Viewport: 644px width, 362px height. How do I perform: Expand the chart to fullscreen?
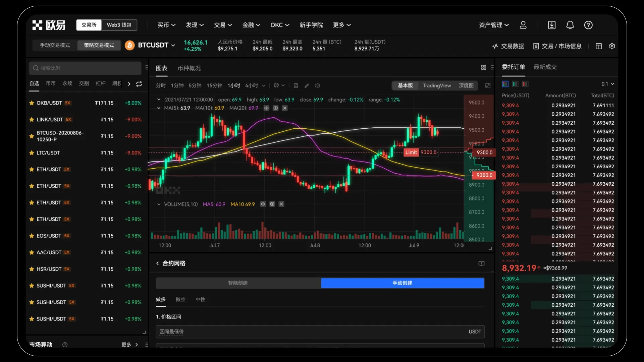pyautogui.click(x=488, y=86)
